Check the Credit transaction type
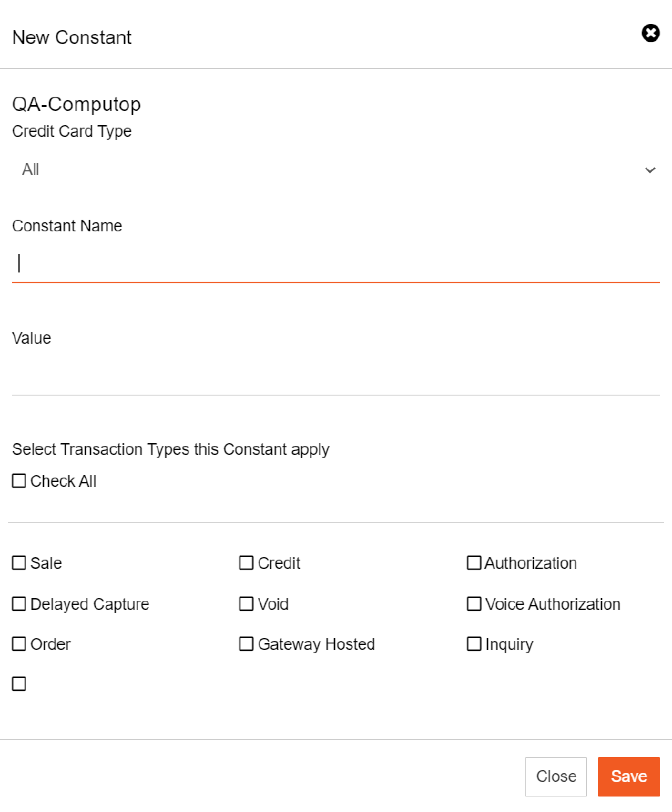 (x=246, y=563)
